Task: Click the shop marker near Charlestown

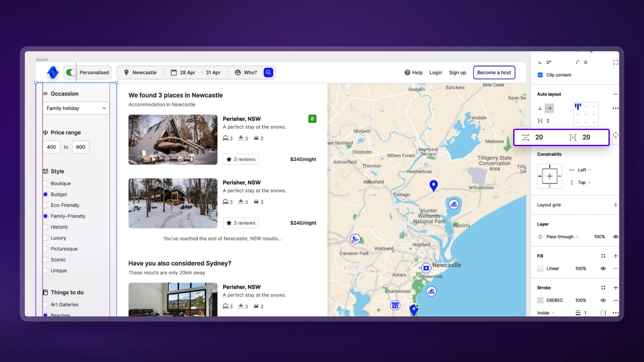Action: tap(395, 305)
